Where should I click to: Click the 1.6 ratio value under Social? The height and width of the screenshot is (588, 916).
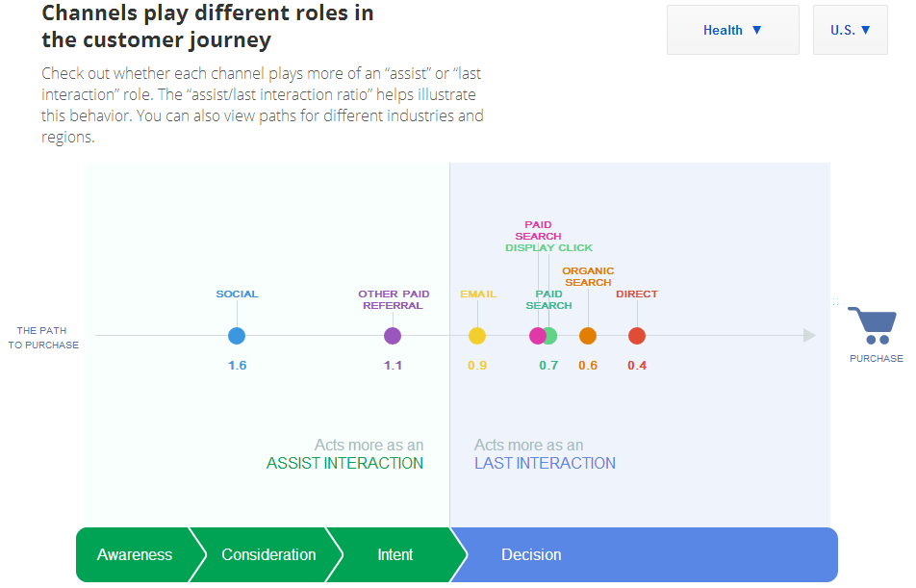(x=237, y=366)
